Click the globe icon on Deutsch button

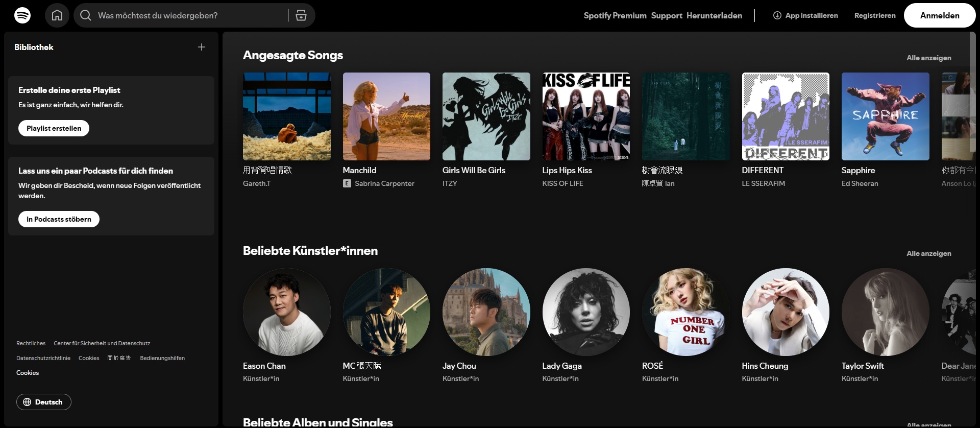pyautogui.click(x=27, y=402)
